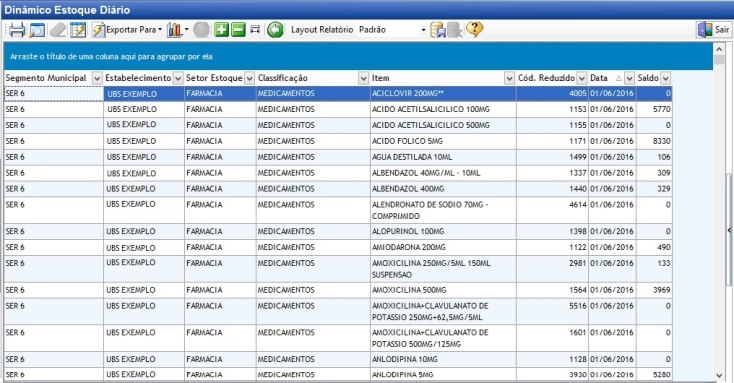
Task: Click saldo value 3969
Action: click(661, 290)
